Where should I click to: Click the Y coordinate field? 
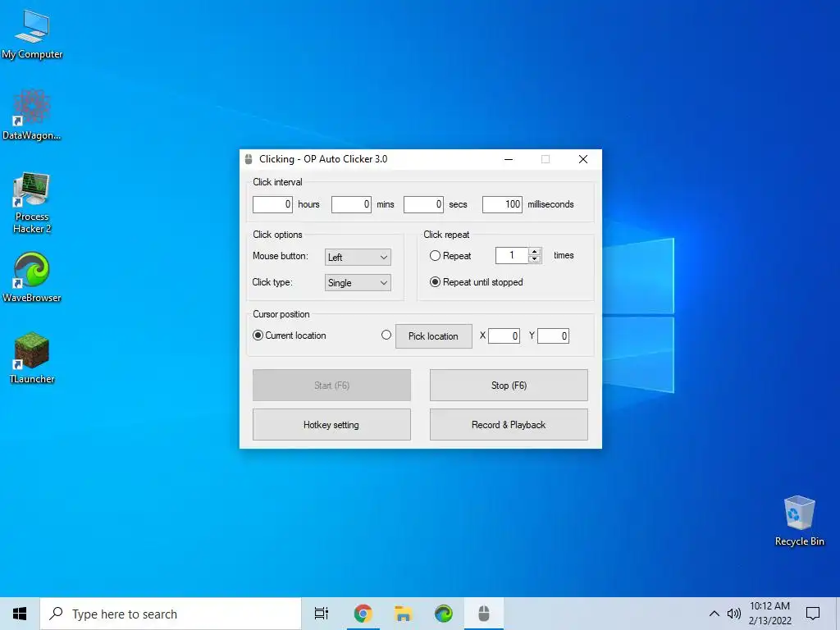point(554,336)
